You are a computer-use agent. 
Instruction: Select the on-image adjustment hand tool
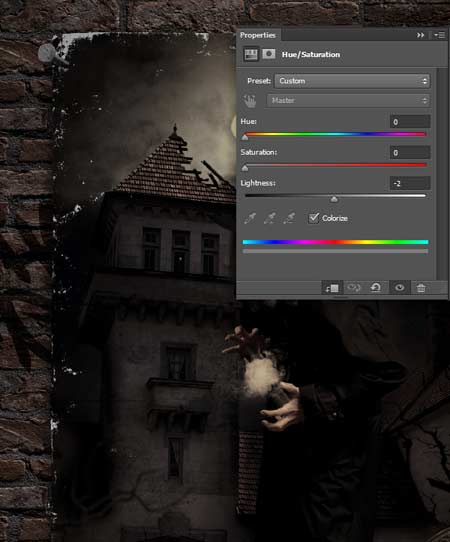[250, 101]
